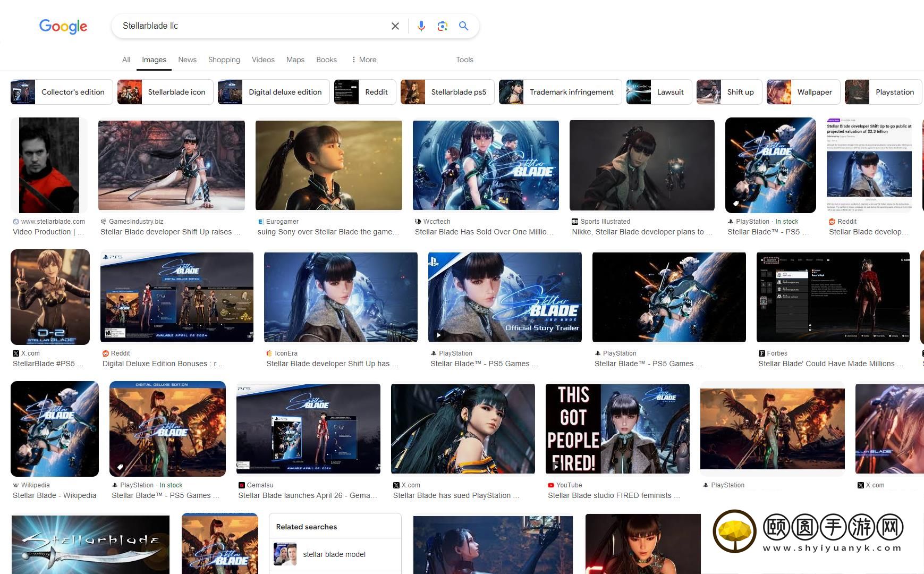Click 'Digital Deluxe Edition Bonuses' Reddit link
924x574 pixels.
164,364
